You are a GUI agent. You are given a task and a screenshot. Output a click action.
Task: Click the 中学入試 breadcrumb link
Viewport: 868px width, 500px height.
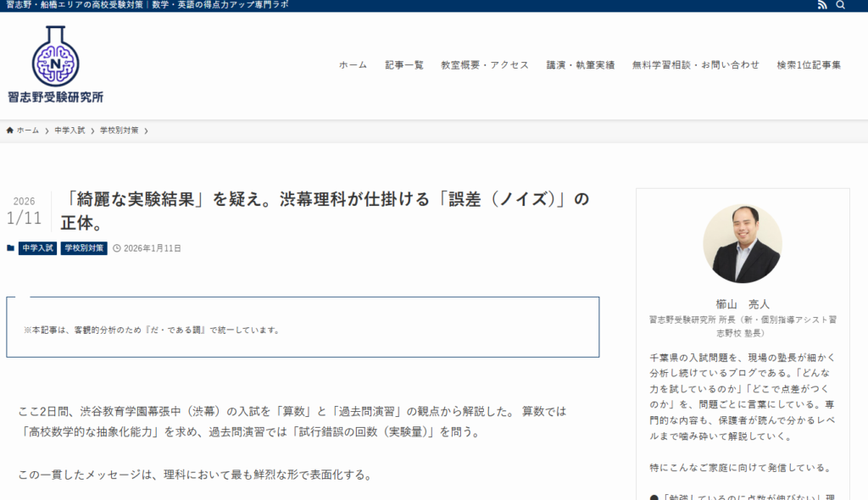pos(70,131)
